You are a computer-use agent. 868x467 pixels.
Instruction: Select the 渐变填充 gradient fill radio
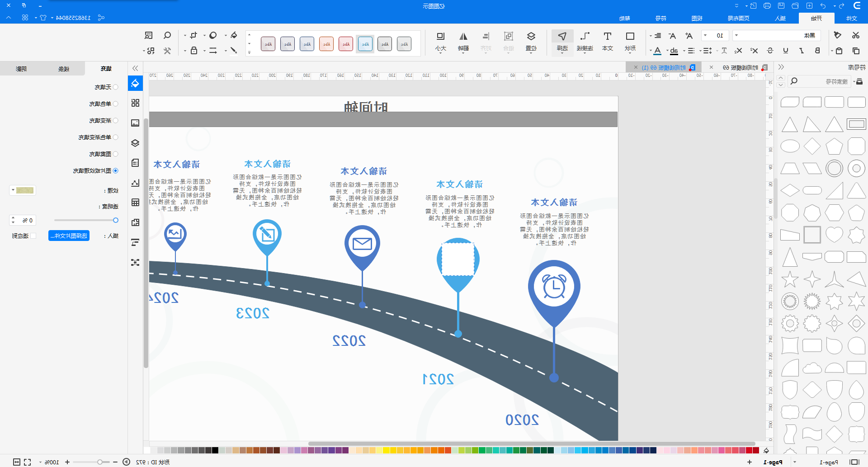(x=116, y=121)
